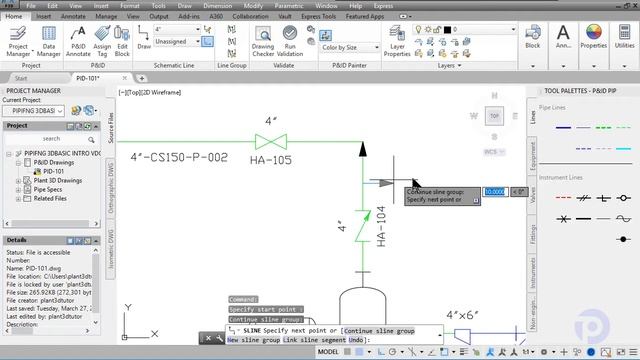Open the Project Manager tool
Viewport: 640px width, 360px height.
coord(18,41)
